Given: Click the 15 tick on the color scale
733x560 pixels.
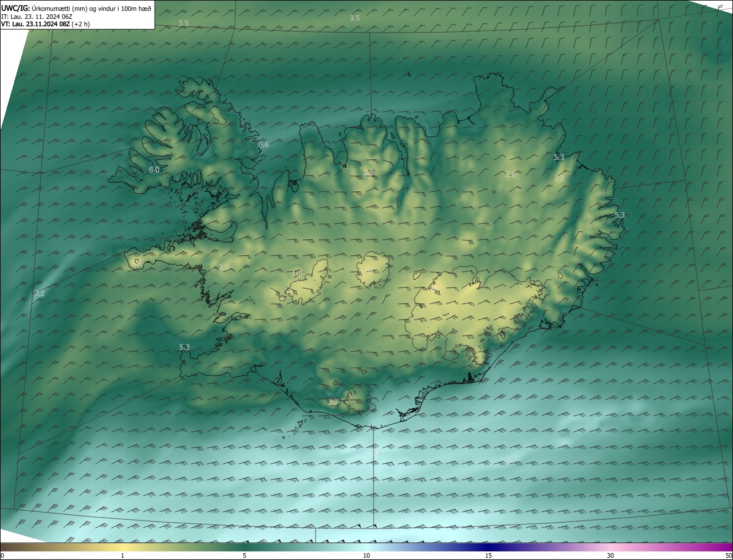Looking at the screenshot, I should [488, 555].
